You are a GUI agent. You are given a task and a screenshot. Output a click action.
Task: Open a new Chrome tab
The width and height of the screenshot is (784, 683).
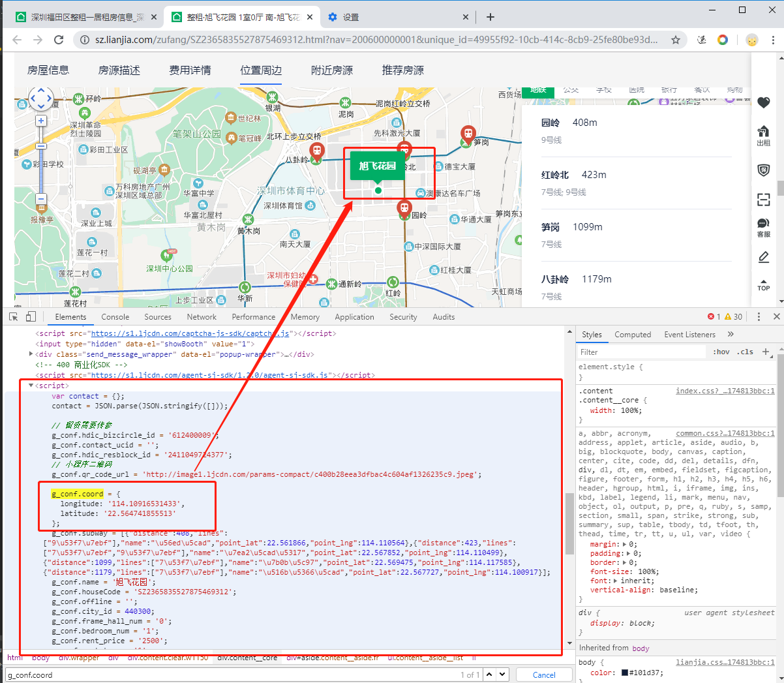tap(490, 17)
